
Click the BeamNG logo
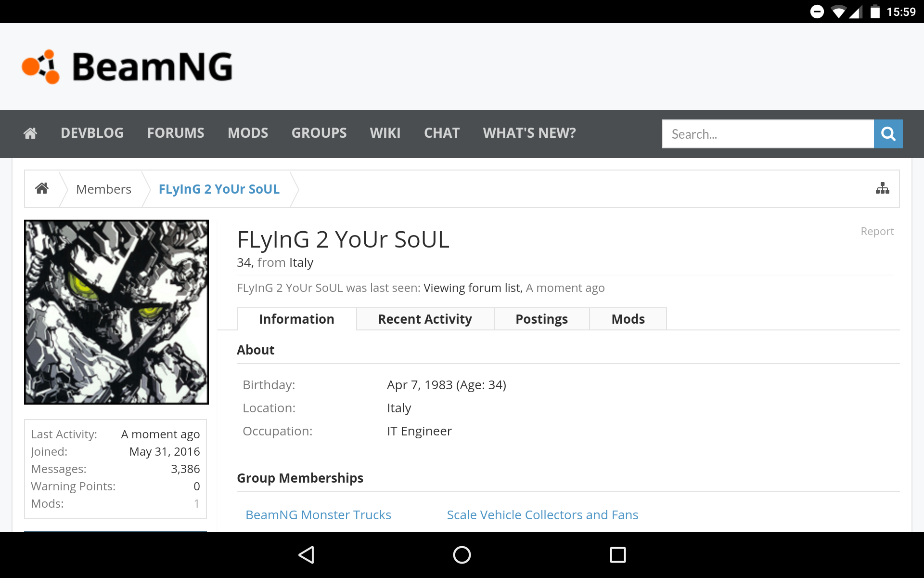click(128, 66)
